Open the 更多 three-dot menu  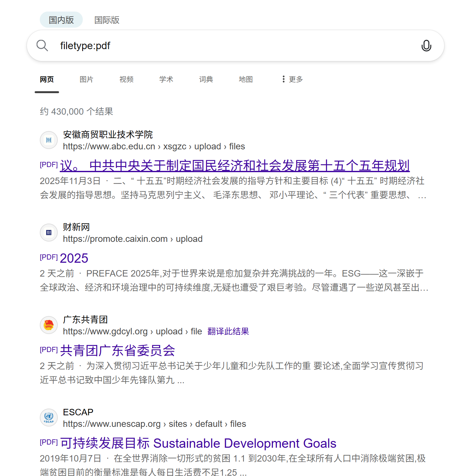coord(292,79)
